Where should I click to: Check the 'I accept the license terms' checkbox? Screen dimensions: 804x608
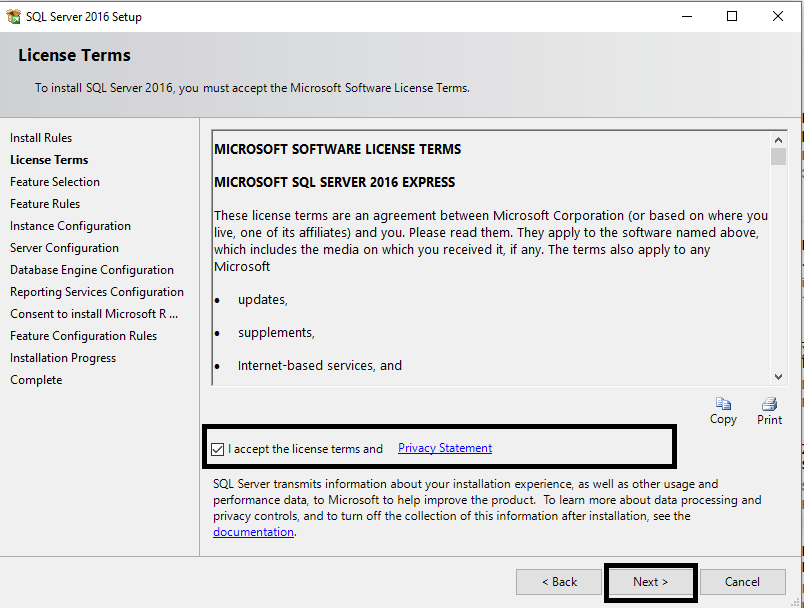click(x=218, y=448)
